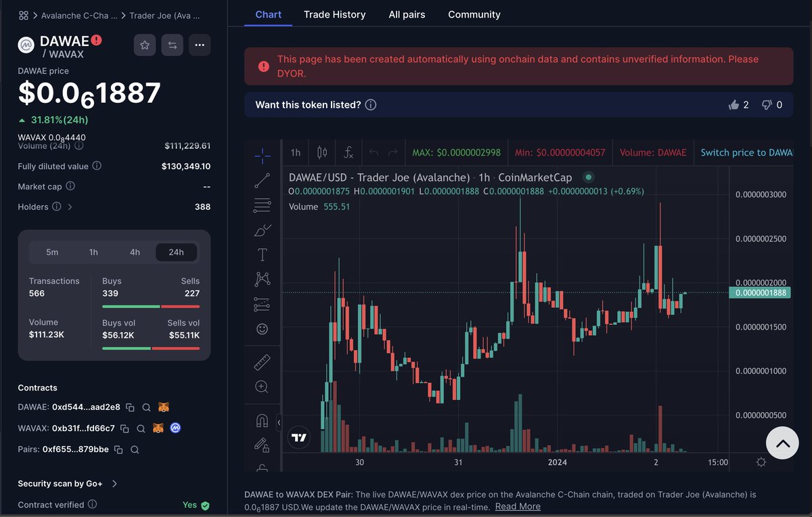Swap the DAWAE/WAVAX pair order

coord(173,45)
